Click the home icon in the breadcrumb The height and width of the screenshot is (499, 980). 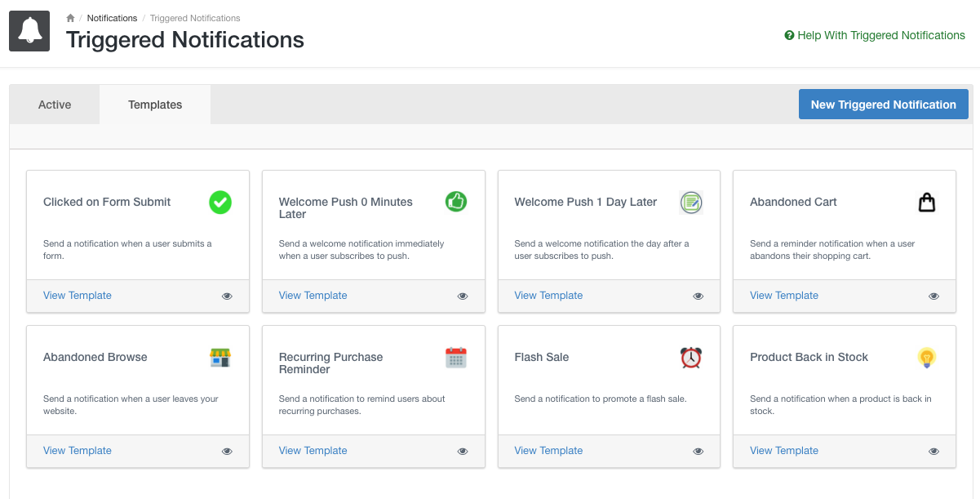coord(71,18)
